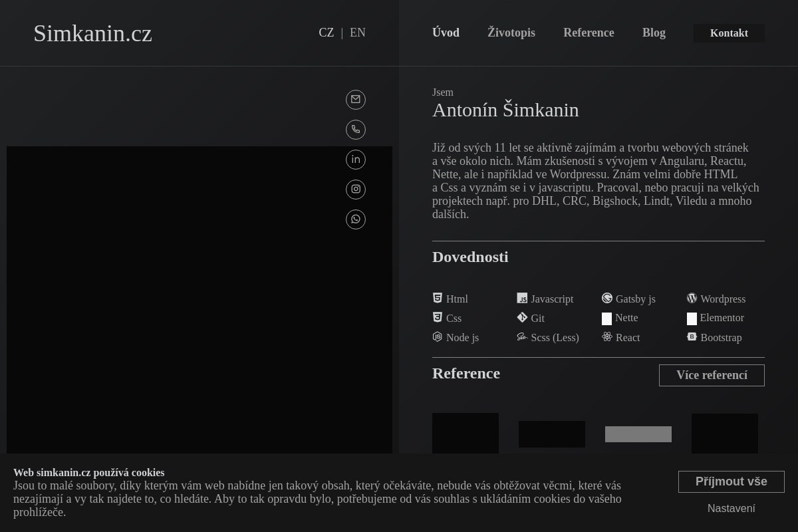Click the Kontakt button
Screen dimensions: 798x532
click(x=729, y=33)
